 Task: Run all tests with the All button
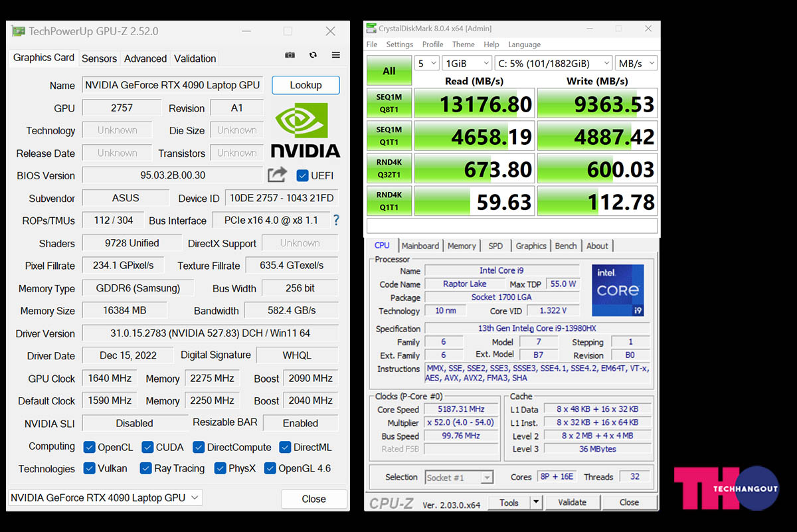tap(389, 71)
